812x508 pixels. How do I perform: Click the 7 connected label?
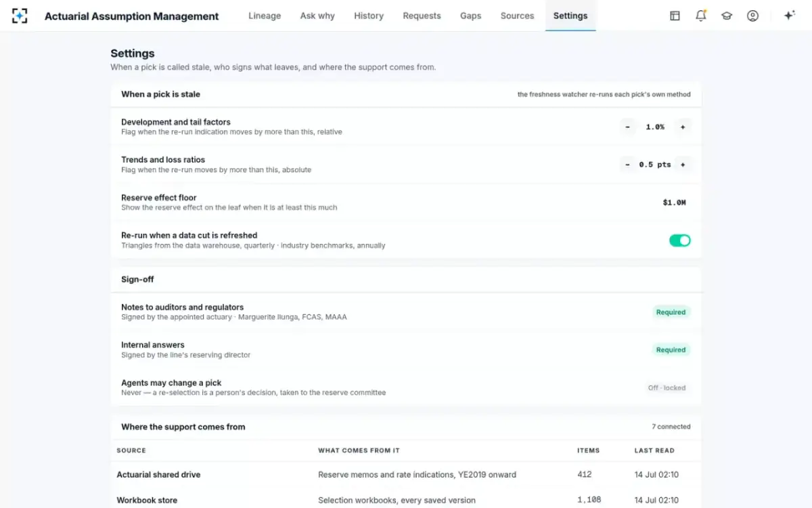click(671, 427)
